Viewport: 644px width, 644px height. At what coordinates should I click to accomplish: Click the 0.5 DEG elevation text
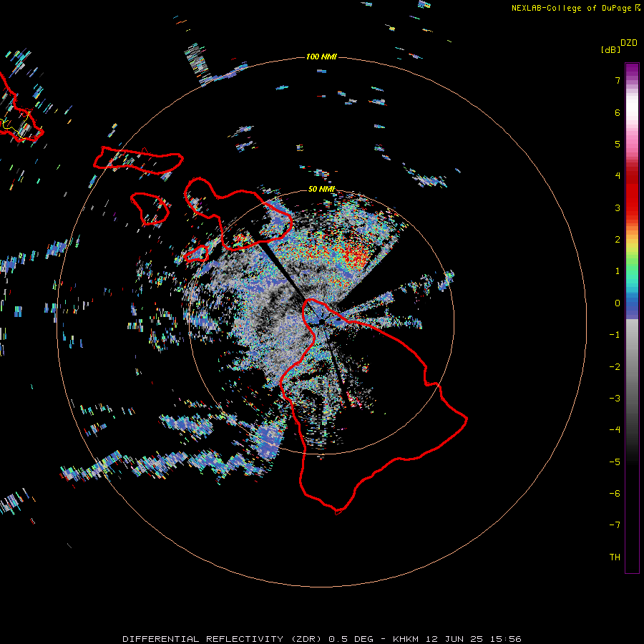(351, 639)
